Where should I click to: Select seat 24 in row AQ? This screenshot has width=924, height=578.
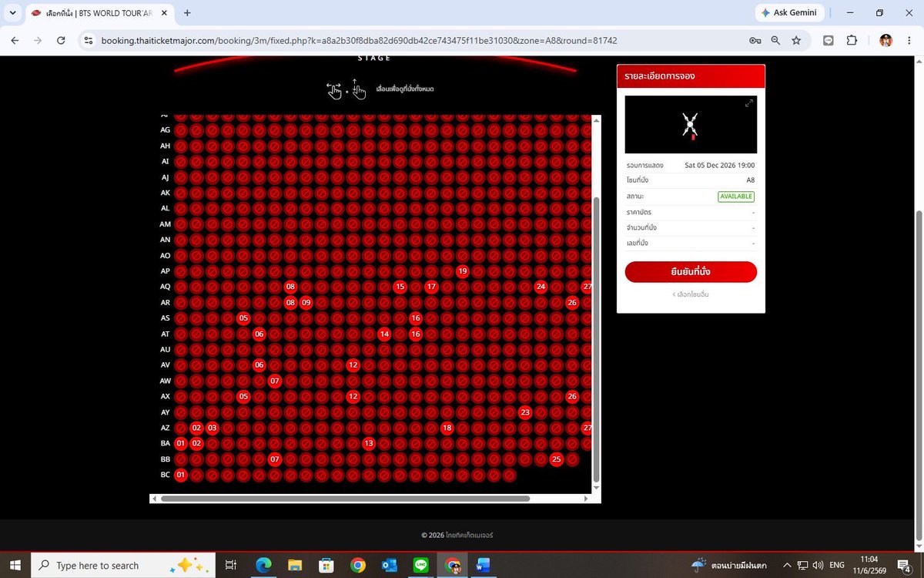[x=541, y=287]
